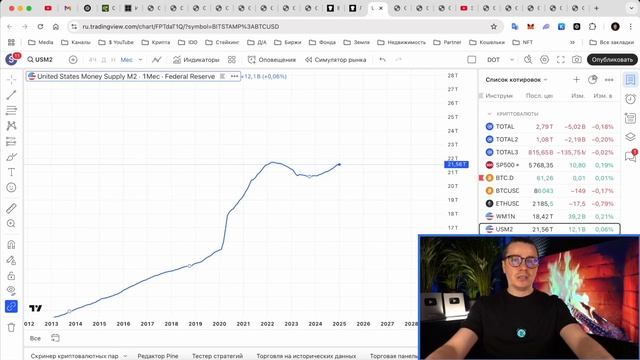This screenshot has height=360, width=640.
Task: Select WM1N row in watchlist
Action: [549, 216]
